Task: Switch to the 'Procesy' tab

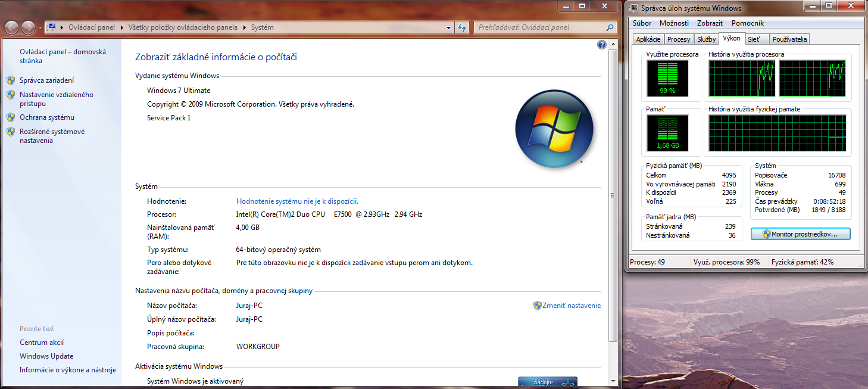Action: tap(679, 39)
